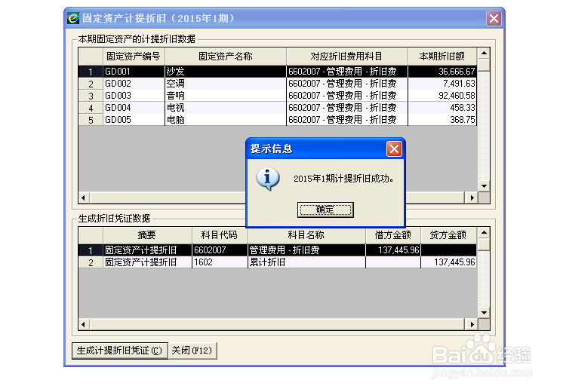Click row number 2 in voucher table

(x=91, y=262)
